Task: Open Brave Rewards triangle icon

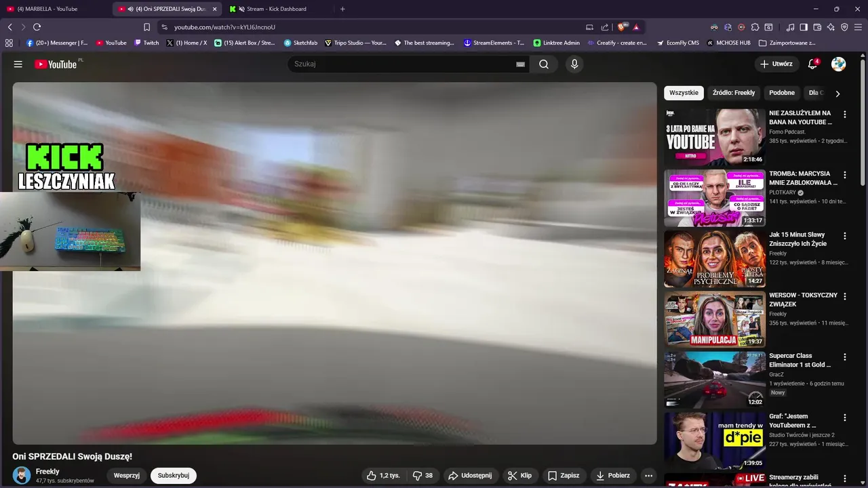Action: pos(636,27)
